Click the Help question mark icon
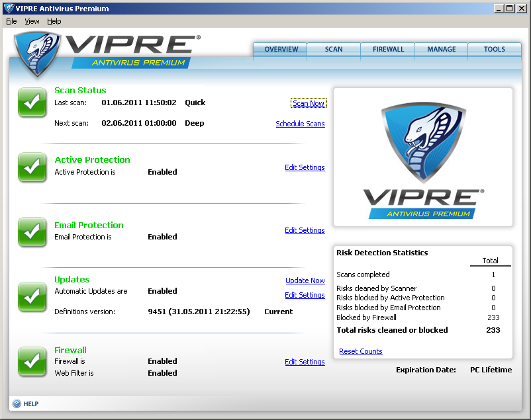Screen dimensions: 531x420 16,404
